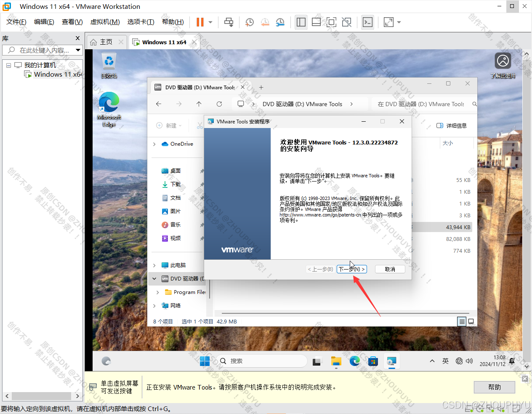
Task: Sort by the 大小 column header
Action: [448, 143]
